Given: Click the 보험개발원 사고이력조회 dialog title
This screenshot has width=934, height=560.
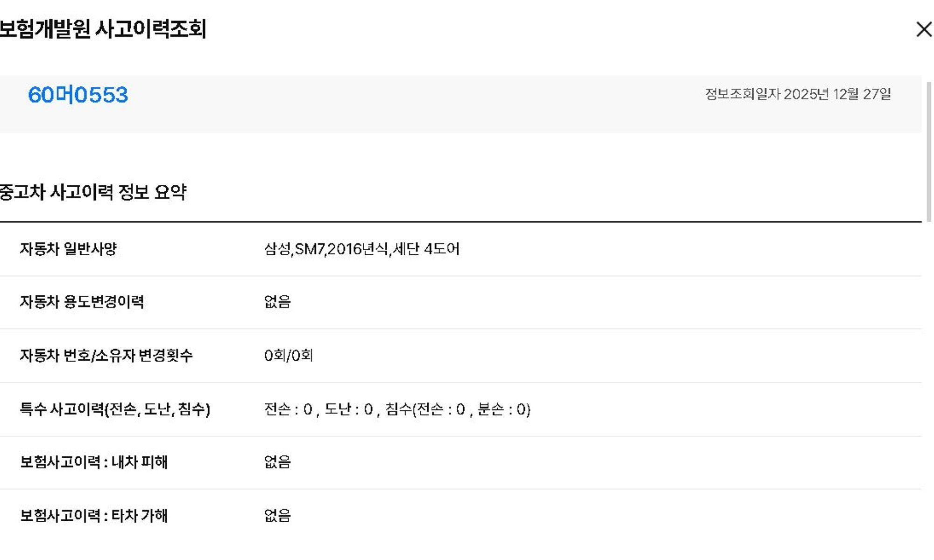Looking at the screenshot, I should coord(103,29).
